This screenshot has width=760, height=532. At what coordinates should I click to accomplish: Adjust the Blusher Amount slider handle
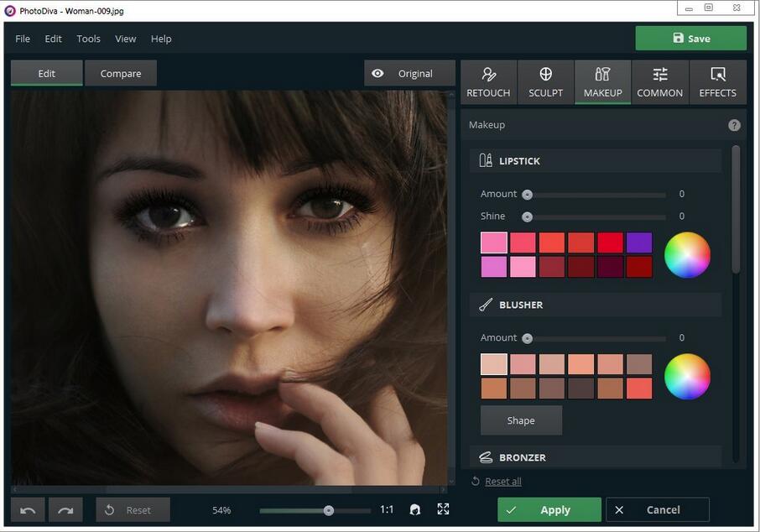(x=528, y=338)
